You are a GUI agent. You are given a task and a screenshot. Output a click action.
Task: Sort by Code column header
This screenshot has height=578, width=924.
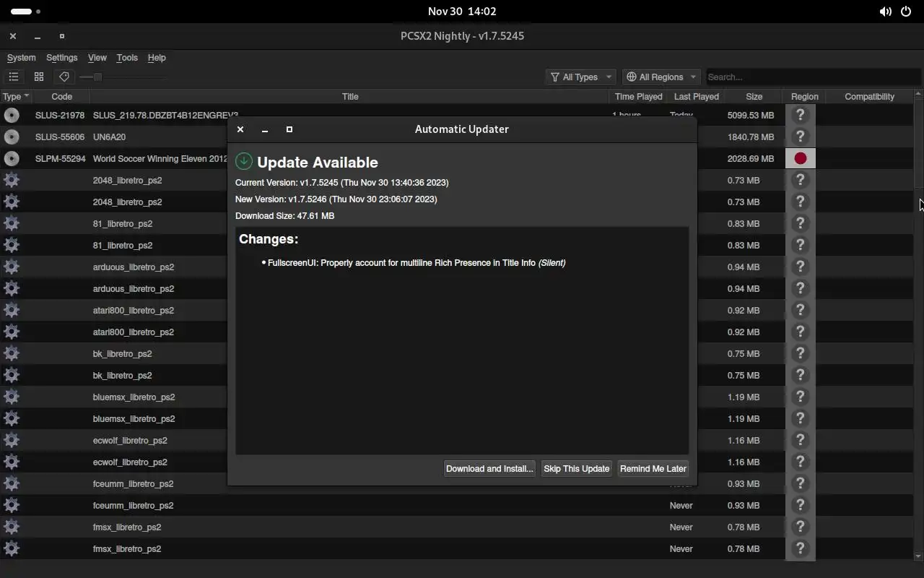[x=61, y=96]
